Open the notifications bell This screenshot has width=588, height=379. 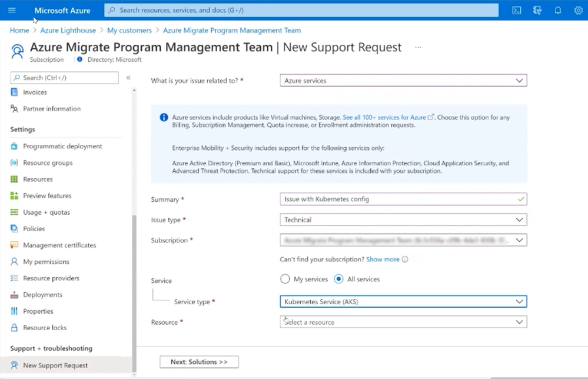tap(558, 10)
